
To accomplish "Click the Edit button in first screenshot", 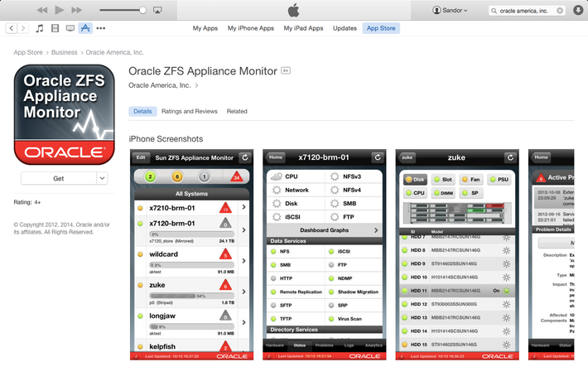I will pyautogui.click(x=141, y=157).
